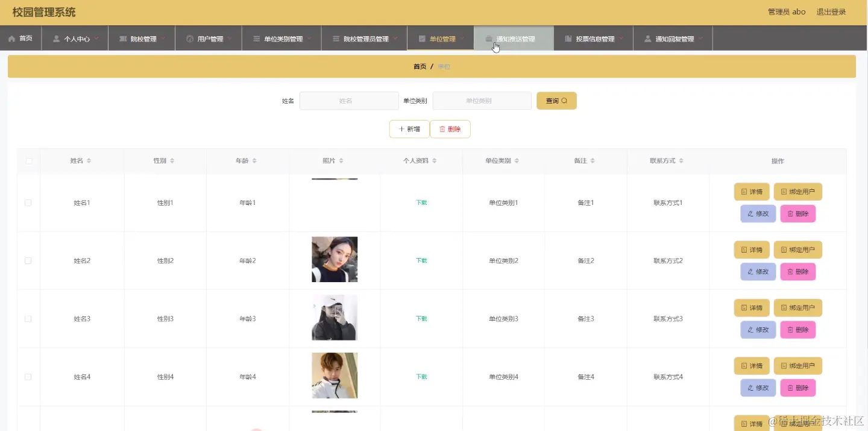Image resolution: width=868 pixels, height=431 pixels.
Task: Click 修改 button for 姓名3
Action: coord(758,330)
